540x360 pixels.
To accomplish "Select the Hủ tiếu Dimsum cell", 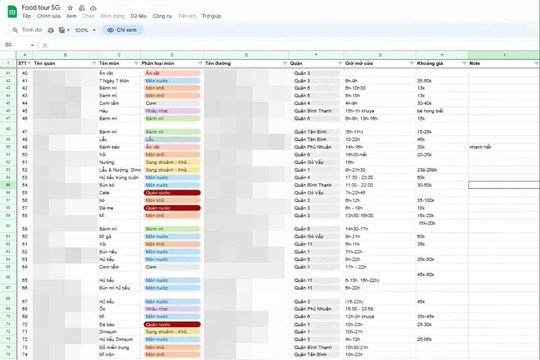I will pyautogui.click(x=119, y=339).
